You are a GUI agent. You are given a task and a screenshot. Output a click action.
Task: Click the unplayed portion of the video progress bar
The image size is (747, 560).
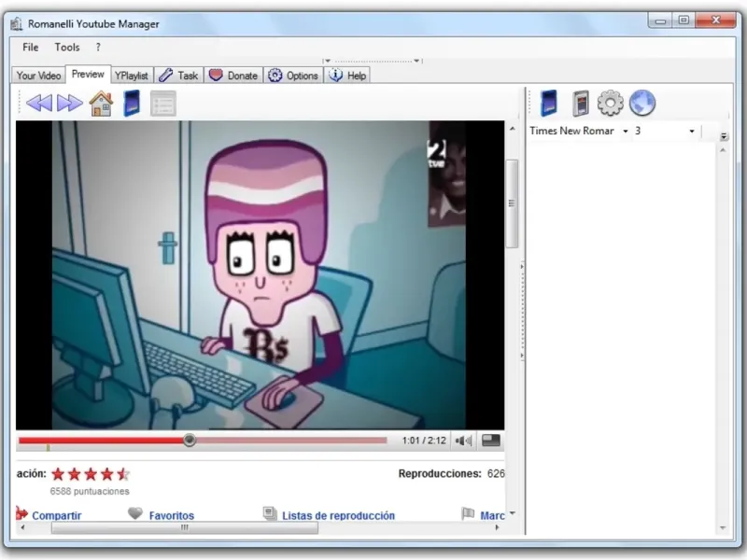click(291, 441)
